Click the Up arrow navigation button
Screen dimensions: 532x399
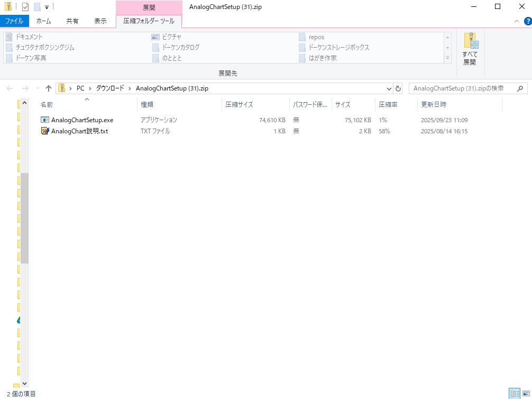[49, 88]
